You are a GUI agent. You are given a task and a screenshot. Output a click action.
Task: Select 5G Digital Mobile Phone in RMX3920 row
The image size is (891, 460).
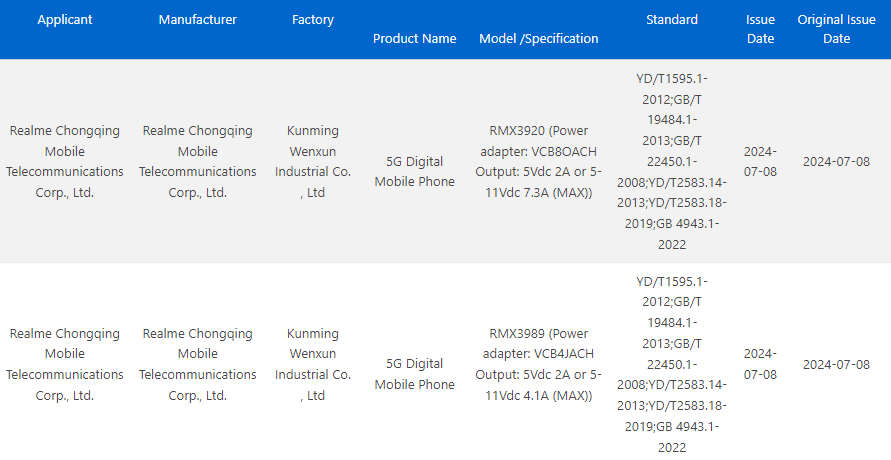414,171
